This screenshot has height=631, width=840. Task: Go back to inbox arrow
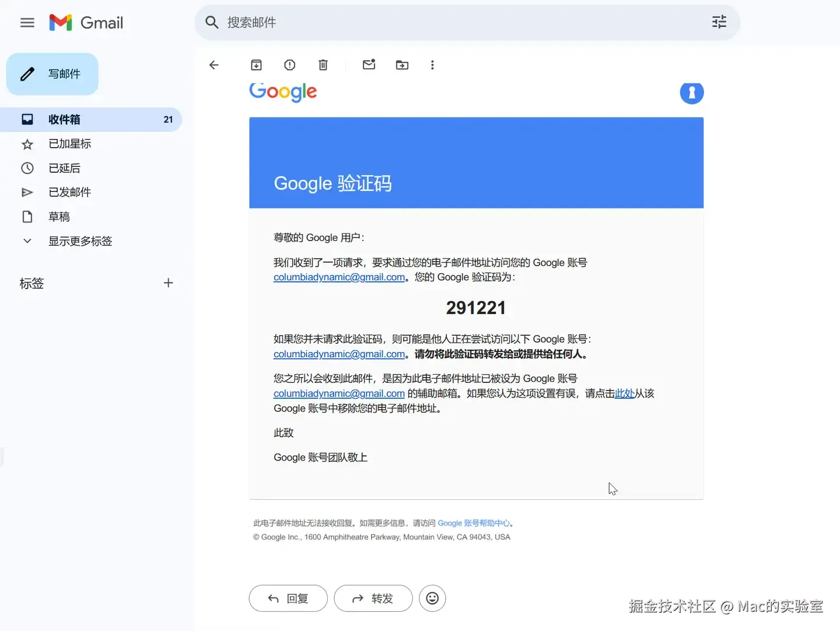pos(214,65)
